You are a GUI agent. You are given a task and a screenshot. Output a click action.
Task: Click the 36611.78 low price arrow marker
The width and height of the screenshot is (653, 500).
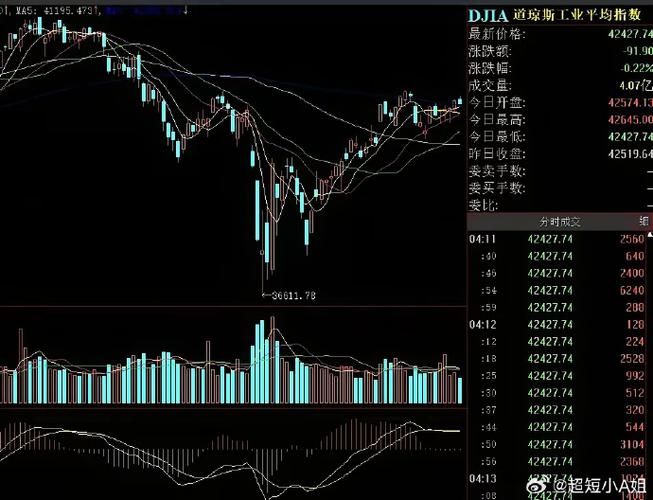290,295
